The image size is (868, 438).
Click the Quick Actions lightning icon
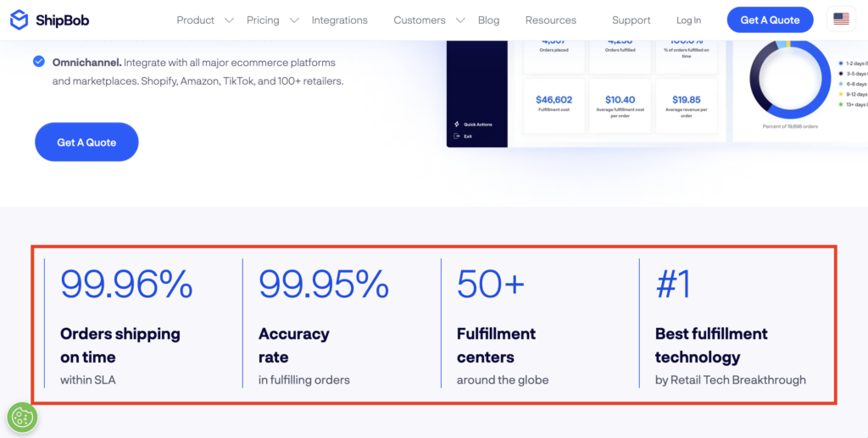457,125
